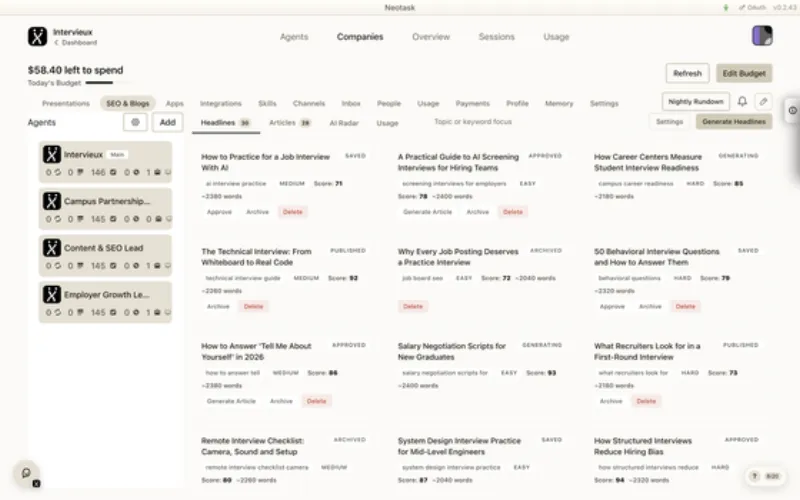The height and width of the screenshot is (500, 800).
Task: Approve '50 Behavioral Interview Questions' headline
Action: (x=612, y=307)
